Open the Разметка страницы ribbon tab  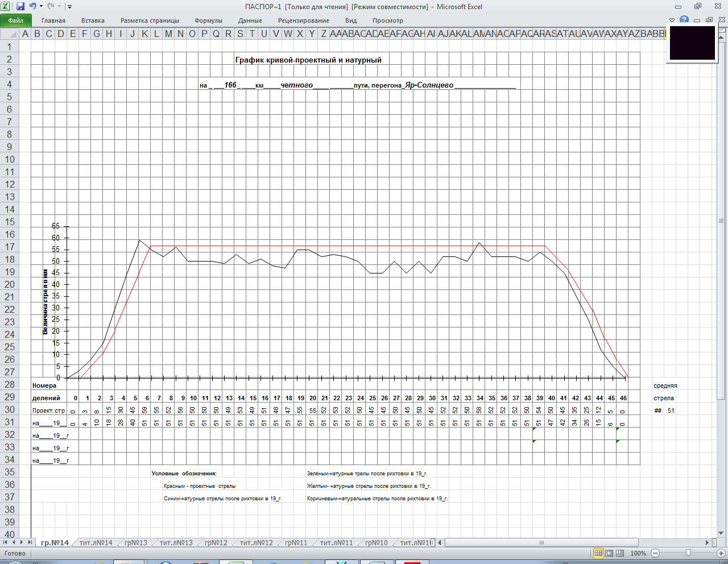click(150, 20)
